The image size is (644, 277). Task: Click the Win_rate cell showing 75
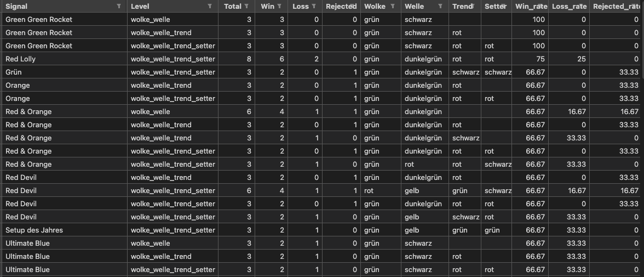coord(538,59)
